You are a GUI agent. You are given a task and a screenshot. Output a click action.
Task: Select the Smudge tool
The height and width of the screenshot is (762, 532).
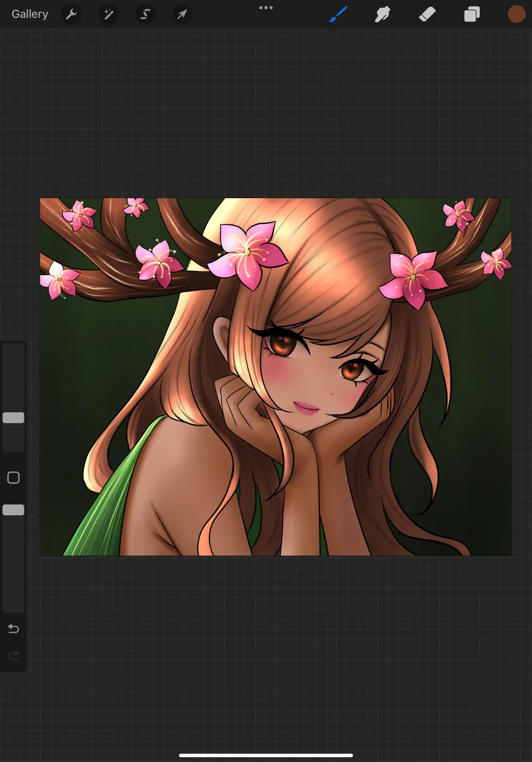click(382, 14)
